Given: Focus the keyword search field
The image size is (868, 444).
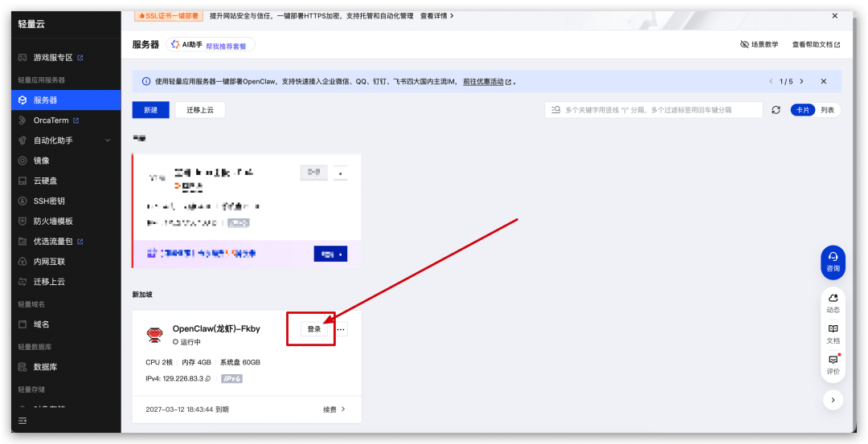Looking at the screenshot, I should [653, 110].
